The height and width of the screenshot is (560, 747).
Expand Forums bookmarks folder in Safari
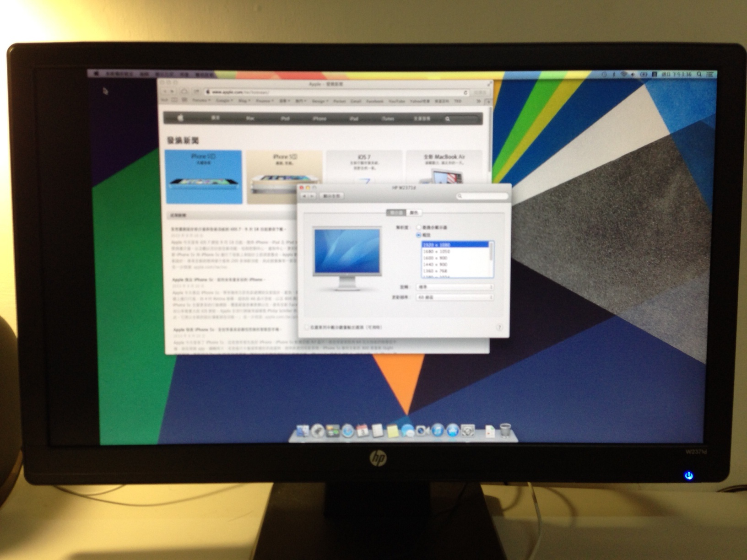[201, 101]
